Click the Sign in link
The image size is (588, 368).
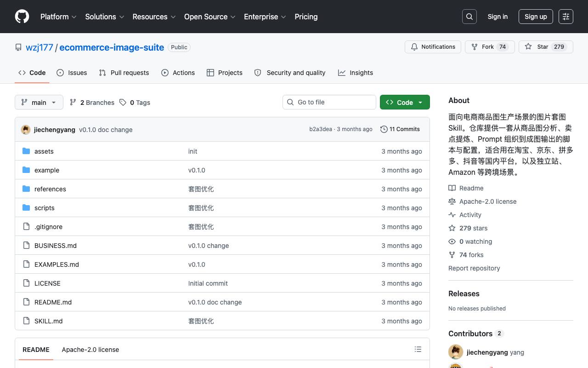[498, 17]
